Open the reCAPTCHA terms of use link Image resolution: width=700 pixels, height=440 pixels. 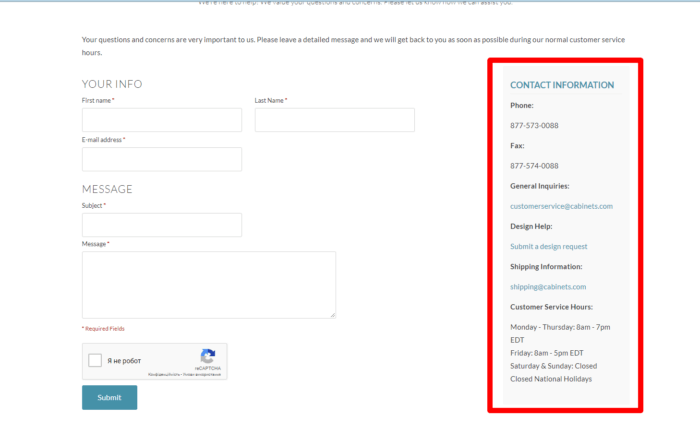(202, 374)
